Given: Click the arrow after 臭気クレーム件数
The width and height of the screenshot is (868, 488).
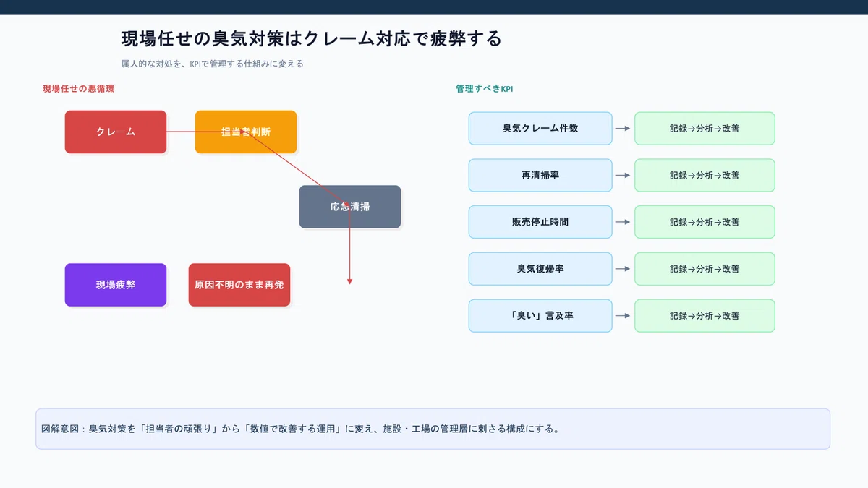Looking at the screenshot, I should (623, 128).
